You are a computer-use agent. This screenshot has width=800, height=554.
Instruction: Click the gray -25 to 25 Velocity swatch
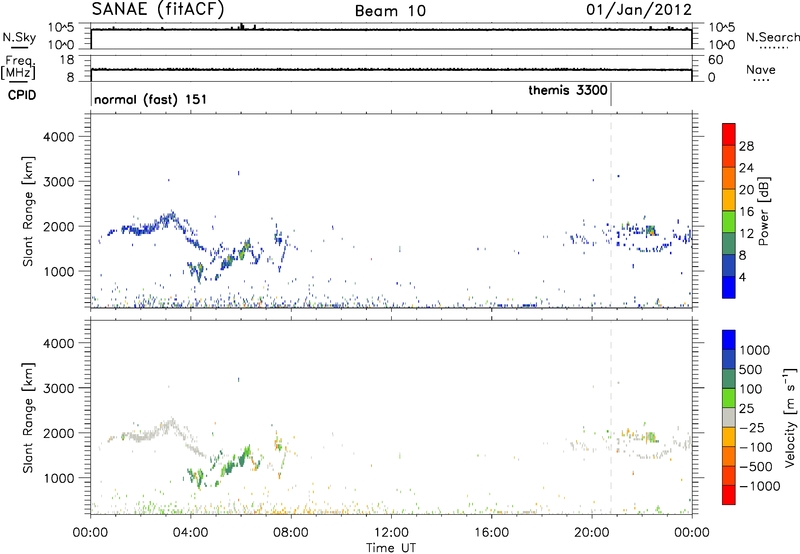pyautogui.click(x=729, y=418)
